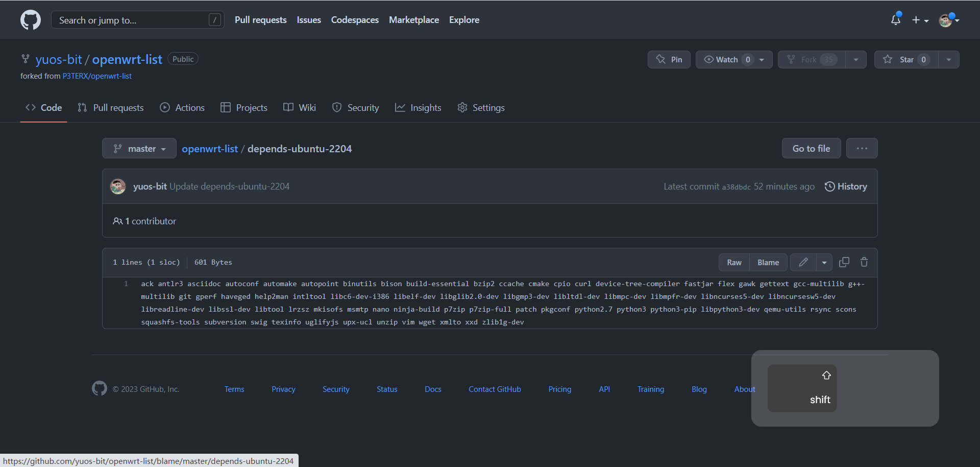
Task: Open footer Security link
Action: 336,389
